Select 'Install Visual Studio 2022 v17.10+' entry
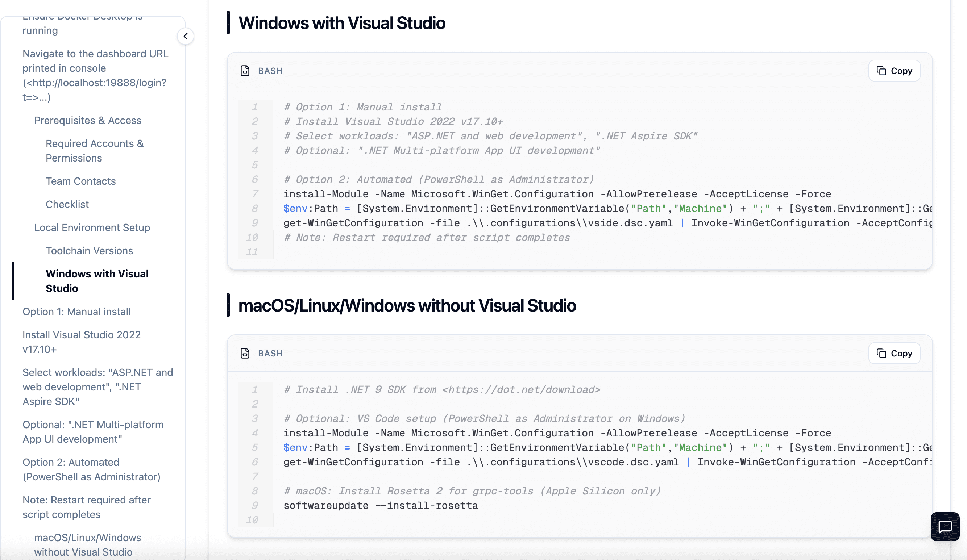The width and height of the screenshot is (967, 560). click(x=81, y=342)
